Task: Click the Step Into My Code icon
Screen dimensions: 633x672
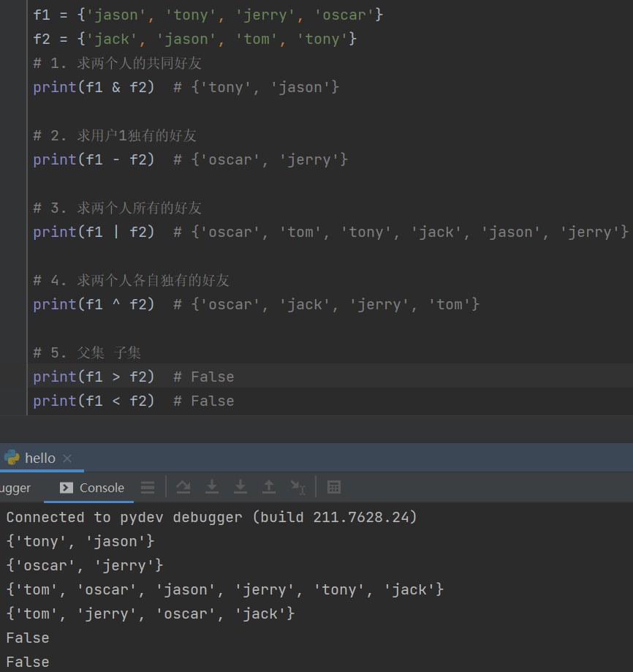Action: point(240,487)
